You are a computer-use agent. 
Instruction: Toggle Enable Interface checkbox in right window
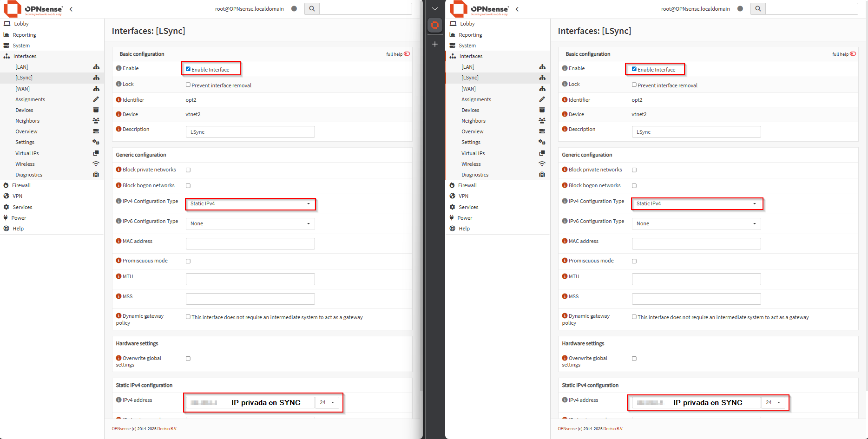[x=634, y=69]
